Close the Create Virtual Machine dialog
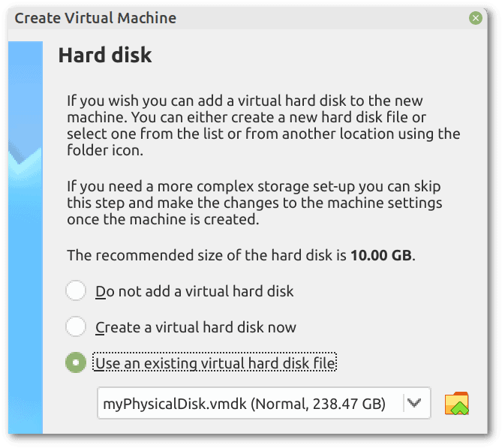This screenshot has width=502, height=448. 475,18
